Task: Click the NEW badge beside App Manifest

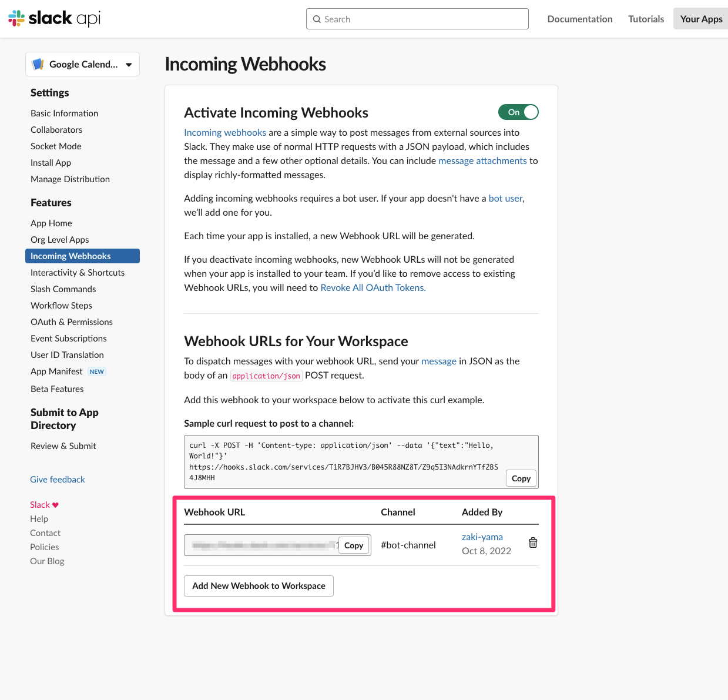Action: pos(97,371)
